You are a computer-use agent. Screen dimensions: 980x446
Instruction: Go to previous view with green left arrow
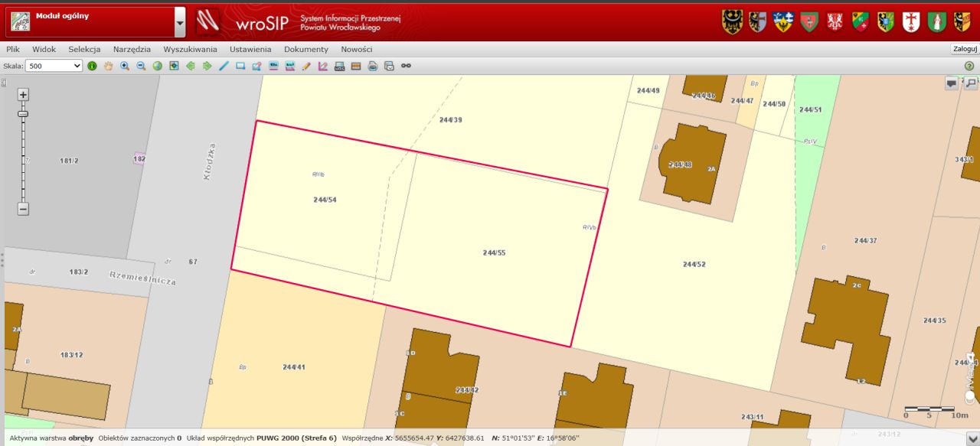[x=191, y=66]
